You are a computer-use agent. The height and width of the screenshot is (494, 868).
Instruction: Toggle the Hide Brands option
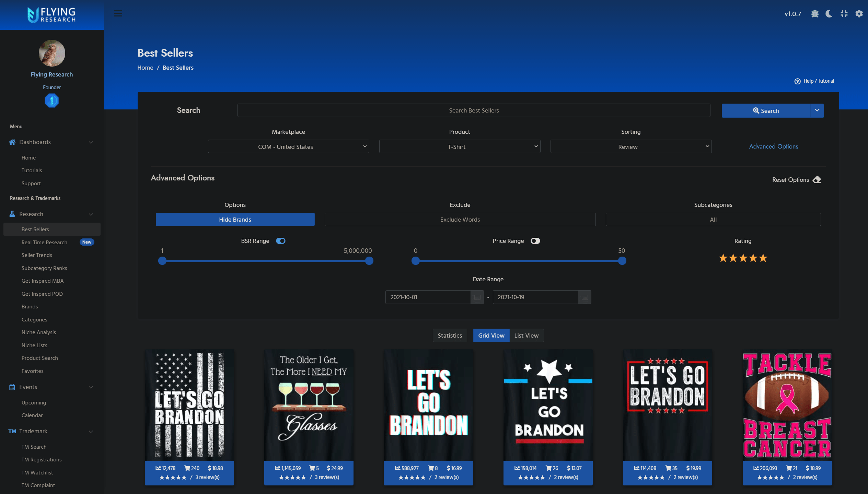pos(235,220)
